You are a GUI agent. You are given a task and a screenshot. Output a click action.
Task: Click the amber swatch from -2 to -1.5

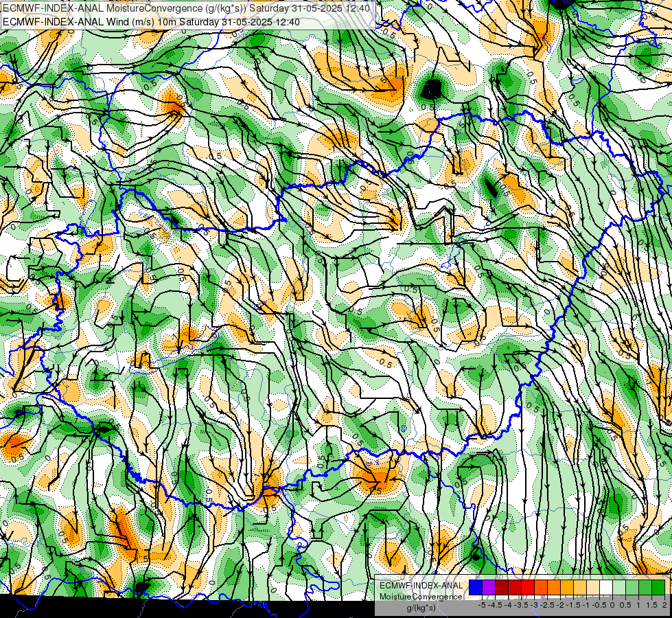click(x=567, y=588)
